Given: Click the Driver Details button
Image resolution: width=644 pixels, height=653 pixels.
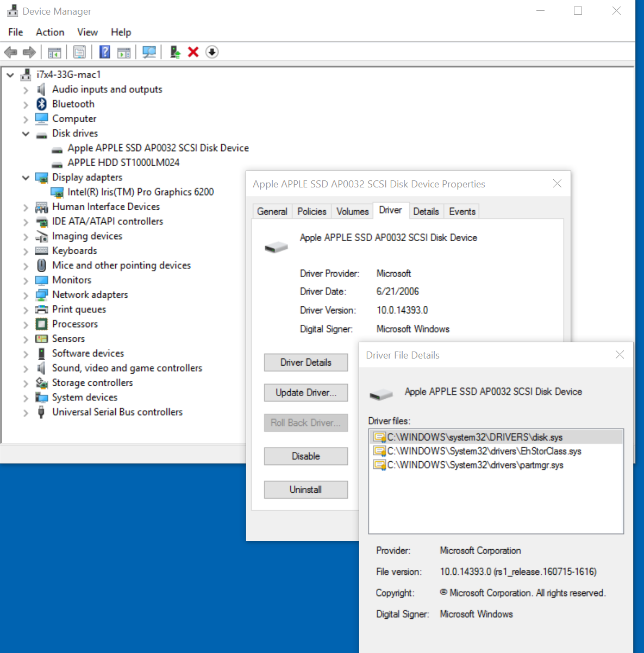Looking at the screenshot, I should coord(306,362).
